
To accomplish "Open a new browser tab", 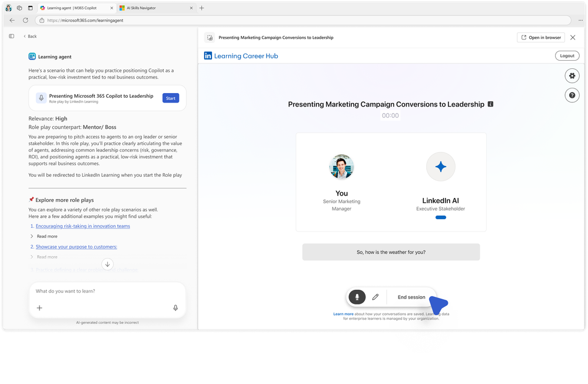I will click(x=202, y=8).
